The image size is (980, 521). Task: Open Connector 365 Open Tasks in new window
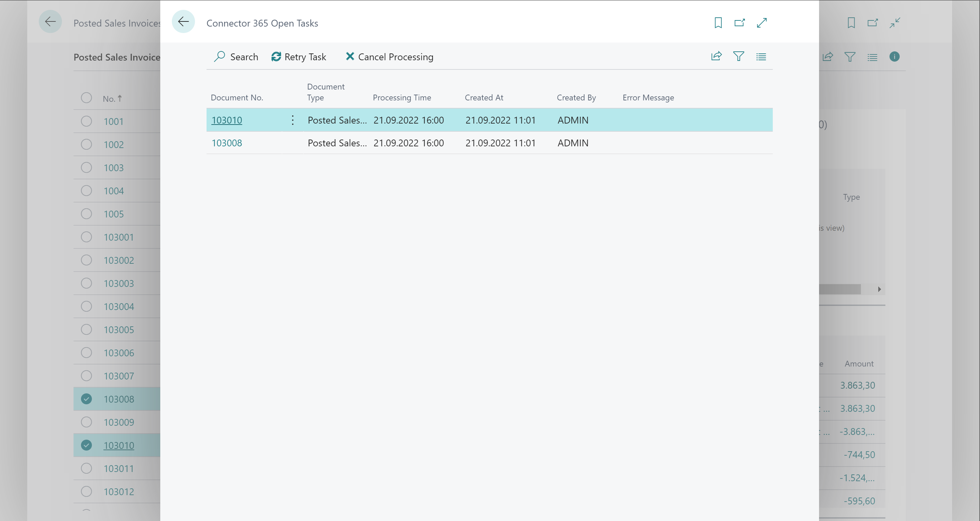(739, 23)
